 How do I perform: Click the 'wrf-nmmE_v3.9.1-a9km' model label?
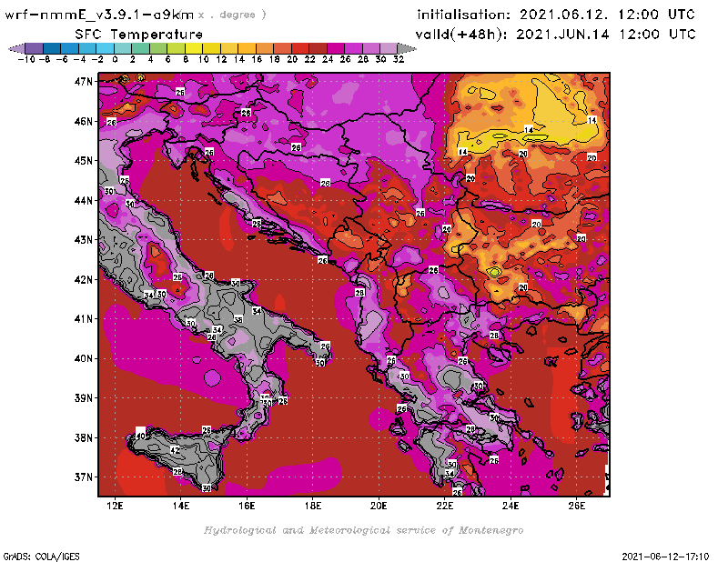(x=99, y=15)
